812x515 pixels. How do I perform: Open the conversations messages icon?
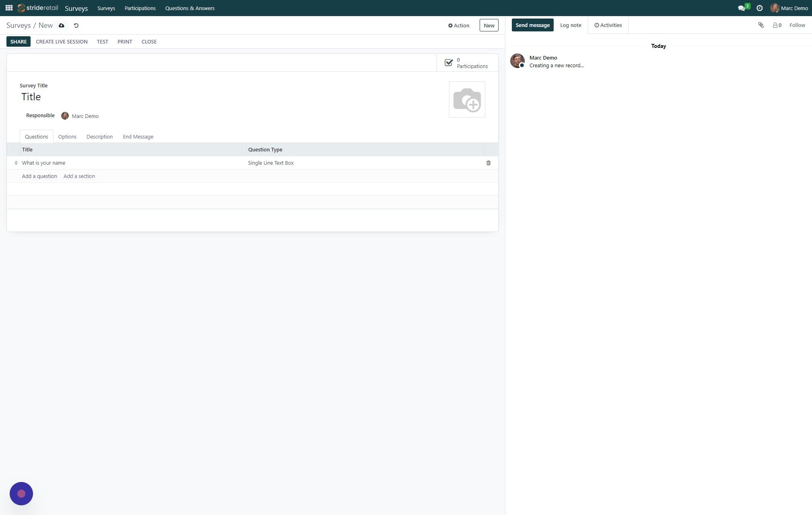pyautogui.click(x=741, y=8)
